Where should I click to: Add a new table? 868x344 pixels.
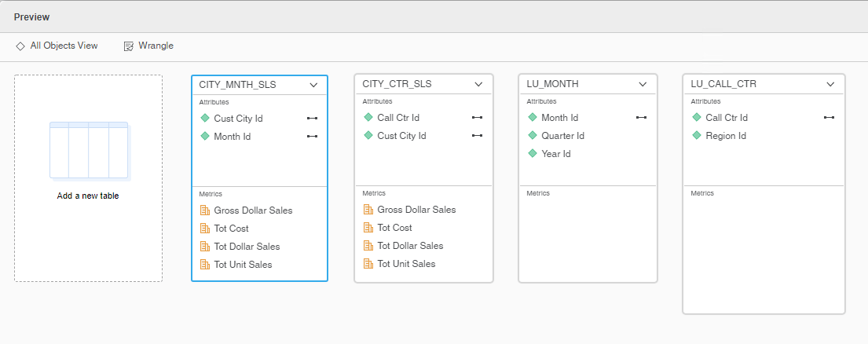point(88,178)
